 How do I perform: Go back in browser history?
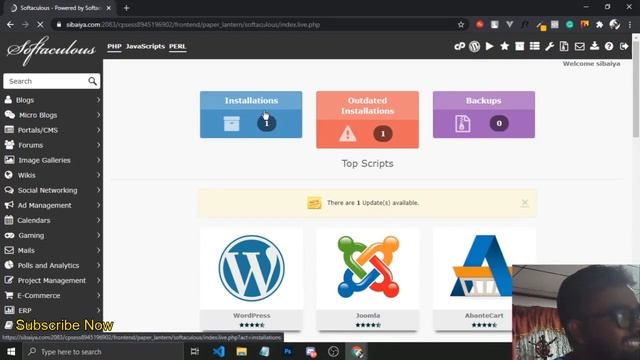coord(10,25)
